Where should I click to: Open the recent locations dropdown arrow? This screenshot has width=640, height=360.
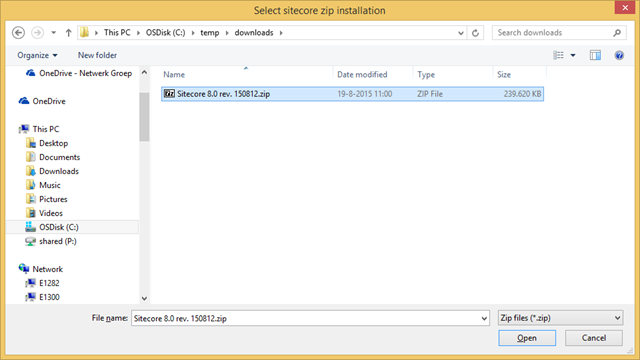pos(53,33)
